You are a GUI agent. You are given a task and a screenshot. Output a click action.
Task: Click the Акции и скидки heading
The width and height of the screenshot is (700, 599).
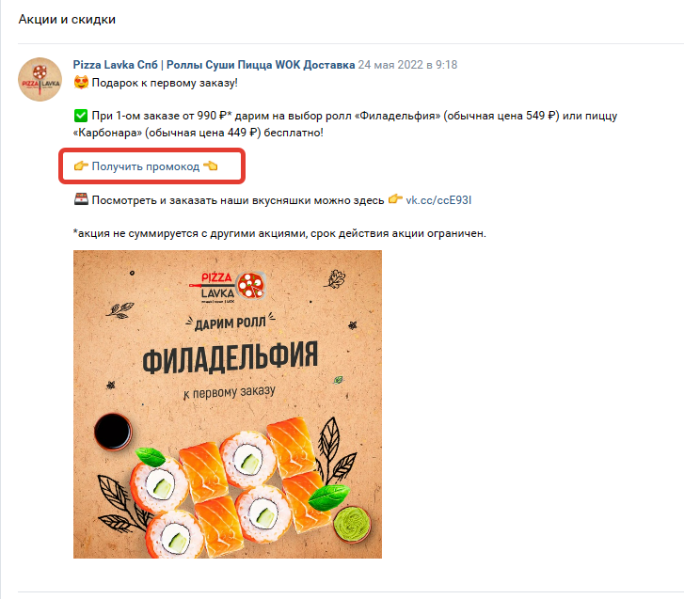point(67,19)
